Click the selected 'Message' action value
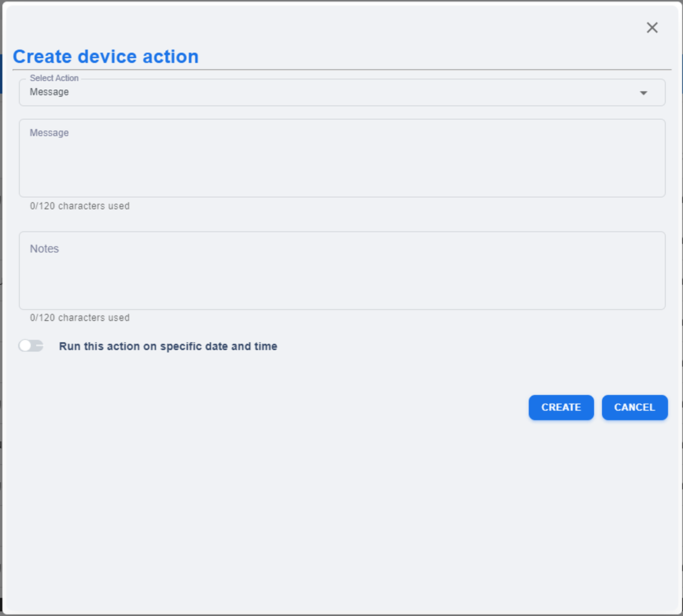Viewport: 683px width, 616px height. click(49, 92)
